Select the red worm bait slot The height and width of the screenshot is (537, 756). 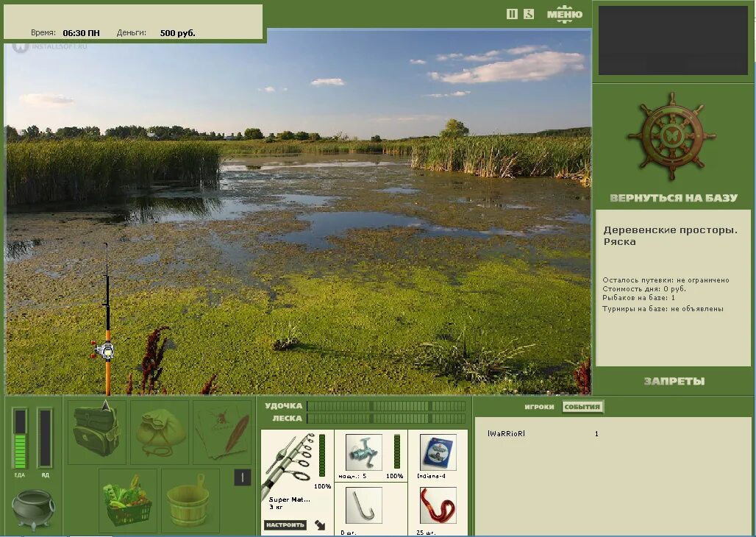coord(438,505)
